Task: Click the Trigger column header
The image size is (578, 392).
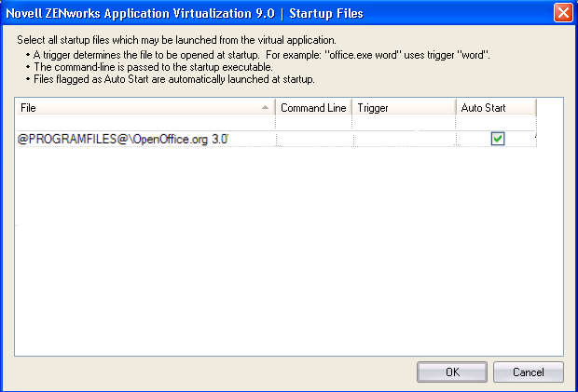Action: 404,108
